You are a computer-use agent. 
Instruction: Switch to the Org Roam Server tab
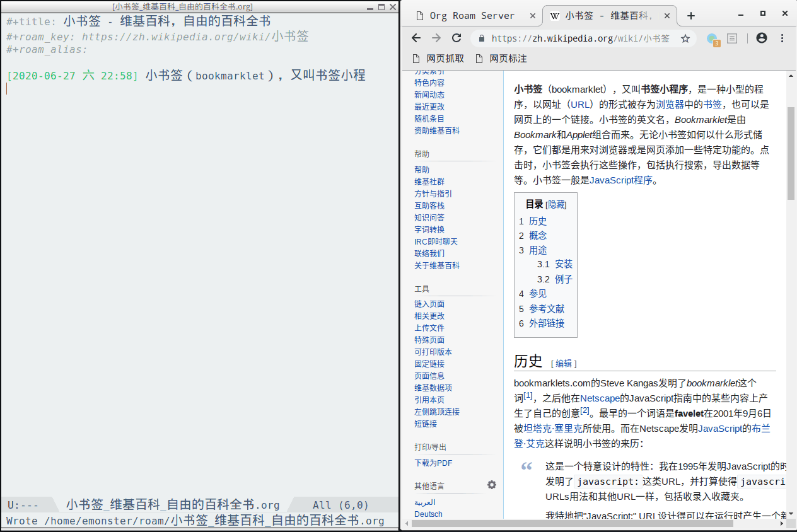pos(472,16)
